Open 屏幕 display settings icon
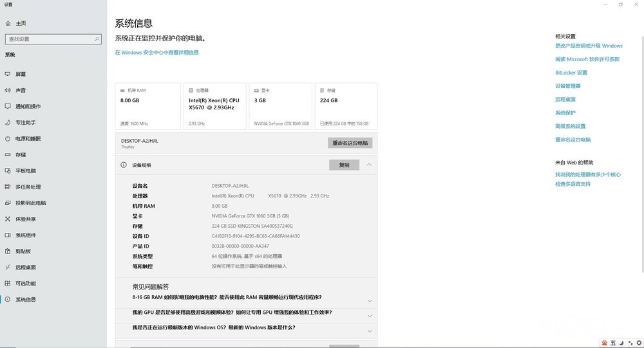 click(8, 74)
